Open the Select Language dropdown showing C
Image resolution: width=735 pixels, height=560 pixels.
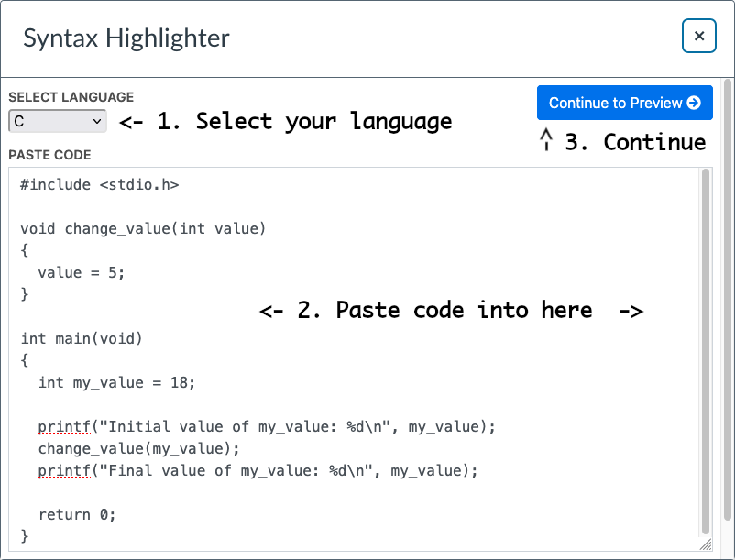click(58, 121)
